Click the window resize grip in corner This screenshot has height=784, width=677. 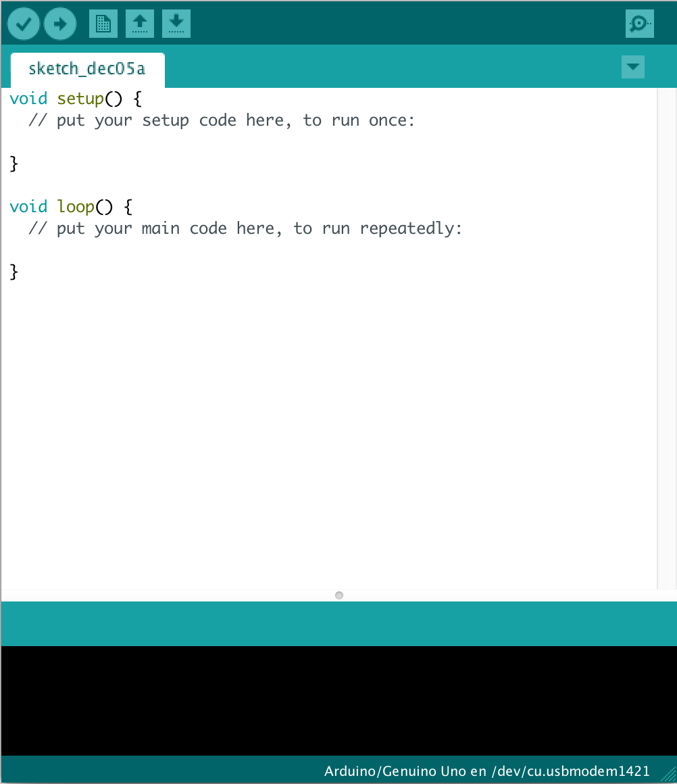coord(668,775)
